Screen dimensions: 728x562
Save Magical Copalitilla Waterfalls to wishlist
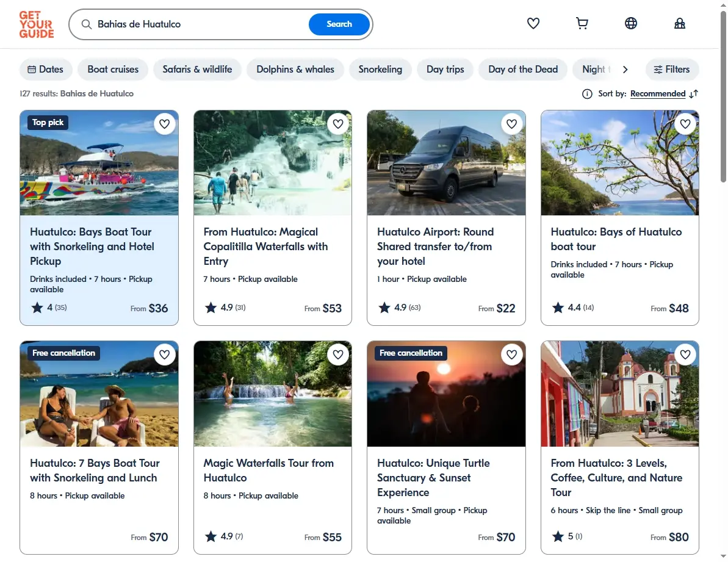pyautogui.click(x=338, y=124)
